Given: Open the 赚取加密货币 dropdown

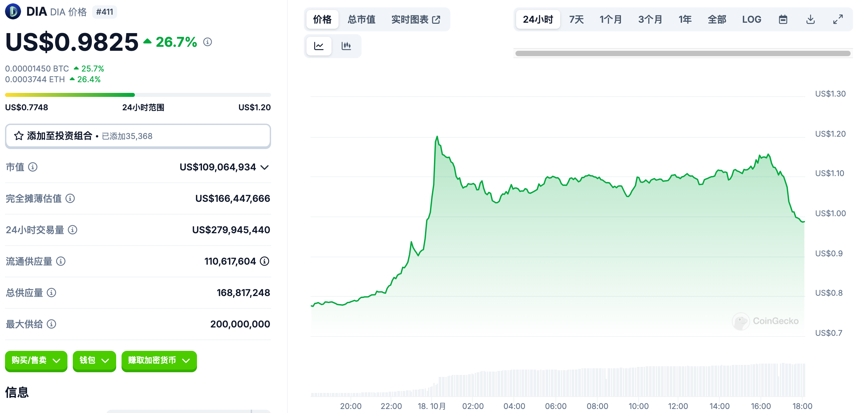Looking at the screenshot, I should coord(159,361).
